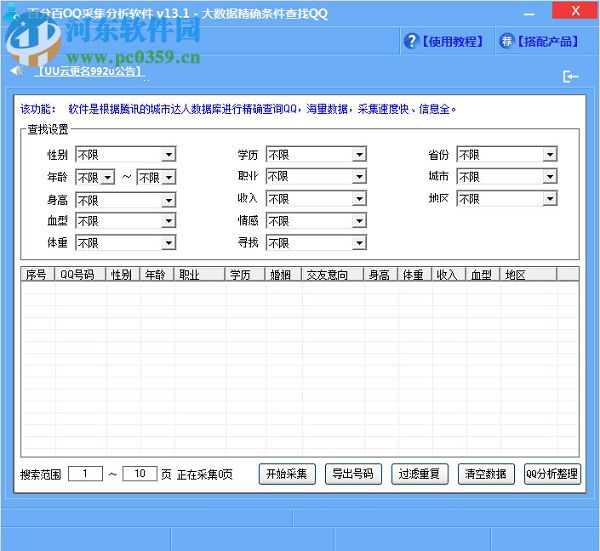Click the logout exit arrow icon
The width and height of the screenshot is (600, 551).
click(x=570, y=76)
